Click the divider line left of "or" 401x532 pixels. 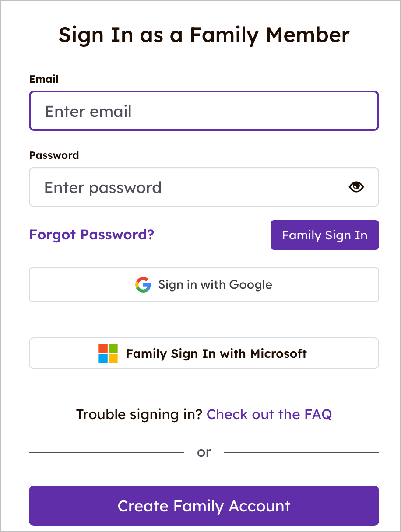click(x=106, y=452)
